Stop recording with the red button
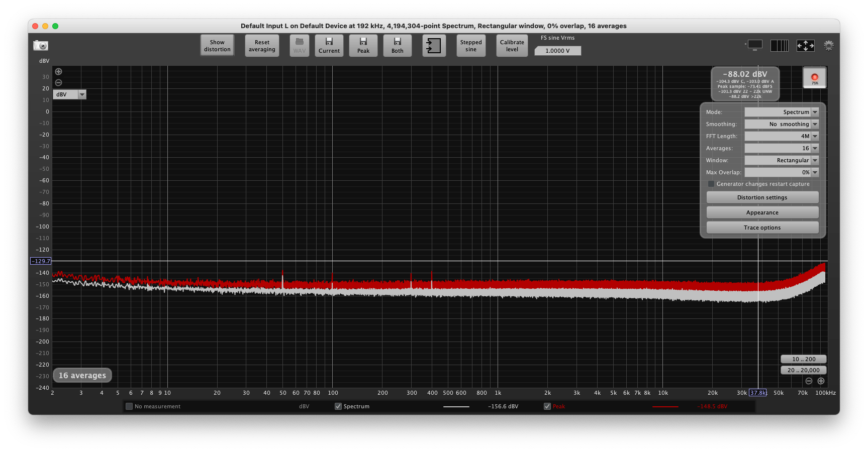Screen dimensions: 868x452 (815, 78)
